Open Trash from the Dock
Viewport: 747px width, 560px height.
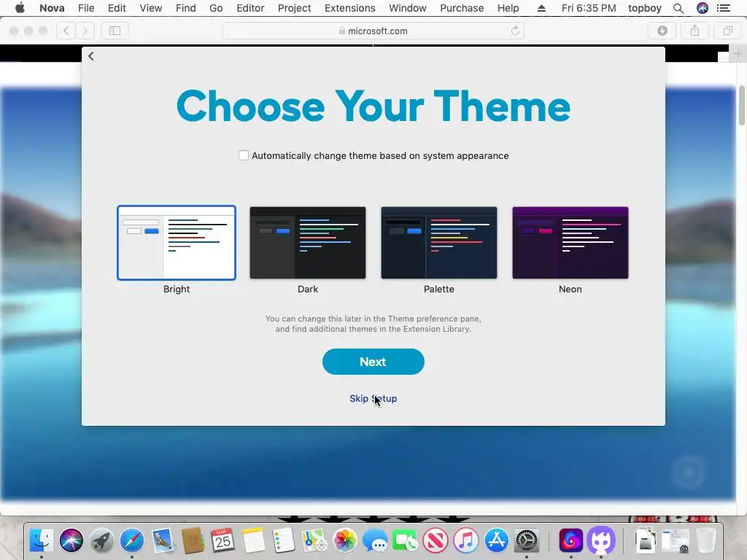click(x=706, y=540)
